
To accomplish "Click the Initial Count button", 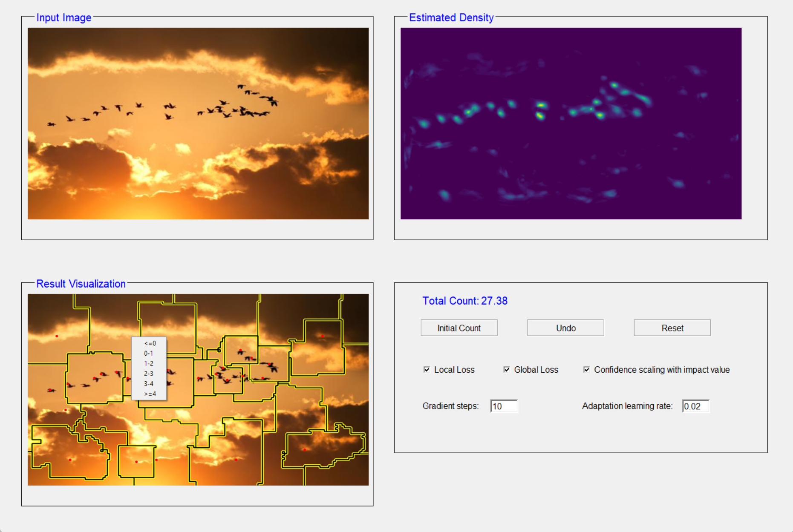I will tap(459, 328).
